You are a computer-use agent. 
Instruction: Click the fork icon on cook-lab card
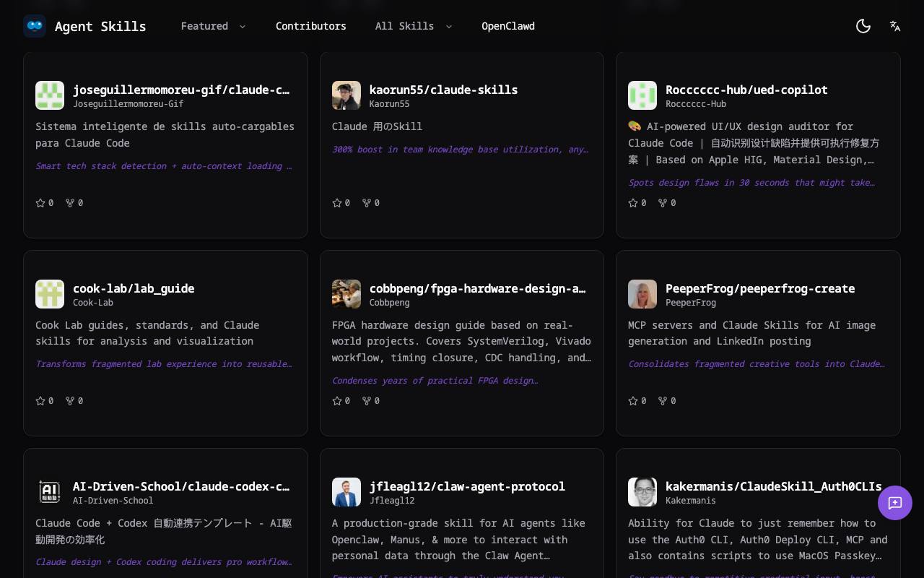click(x=70, y=401)
